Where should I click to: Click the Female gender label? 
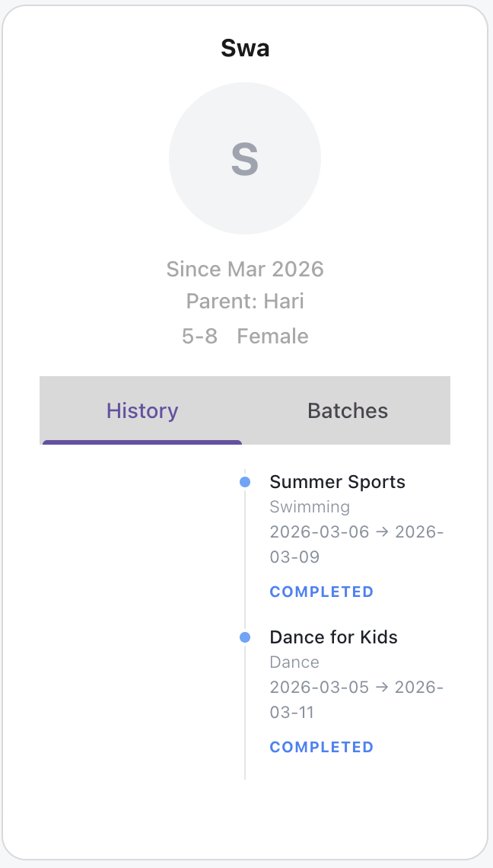[x=273, y=336]
